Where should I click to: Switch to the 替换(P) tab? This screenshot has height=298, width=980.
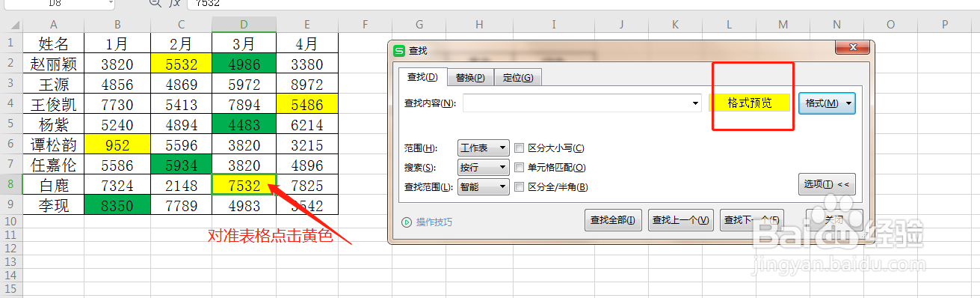(470, 78)
